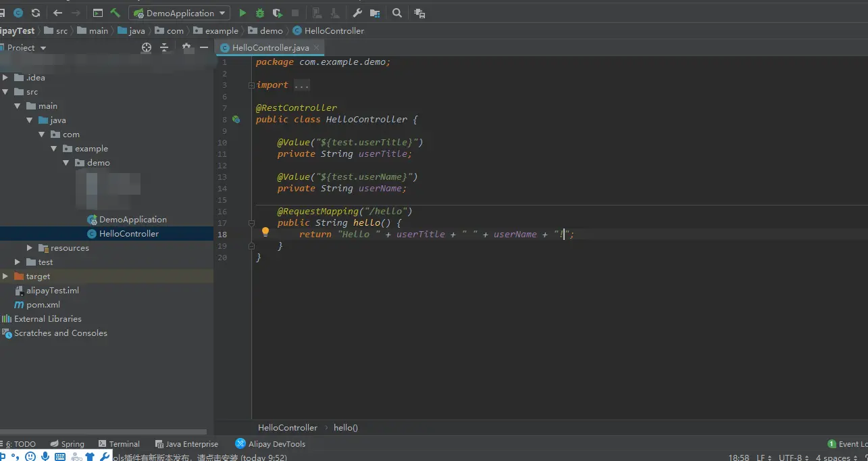The width and height of the screenshot is (868, 461).
Task: Click the sync refresh icon in toolbar
Action: [36, 13]
